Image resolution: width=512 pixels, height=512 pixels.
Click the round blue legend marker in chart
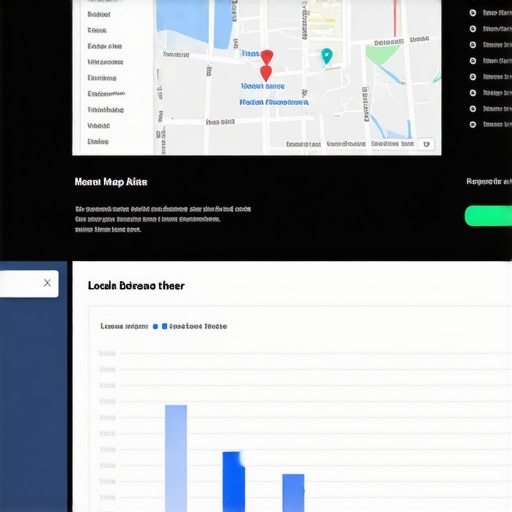click(x=155, y=326)
